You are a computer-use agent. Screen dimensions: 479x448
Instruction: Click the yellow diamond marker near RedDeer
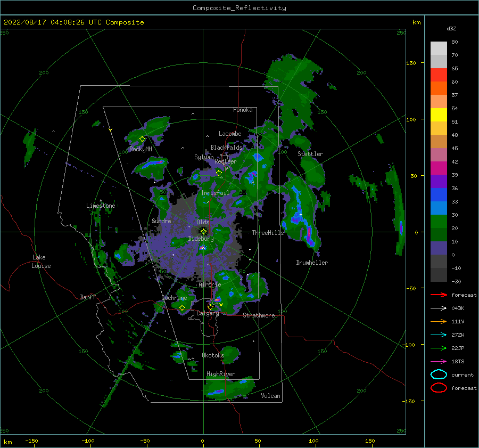pyautogui.click(x=219, y=173)
